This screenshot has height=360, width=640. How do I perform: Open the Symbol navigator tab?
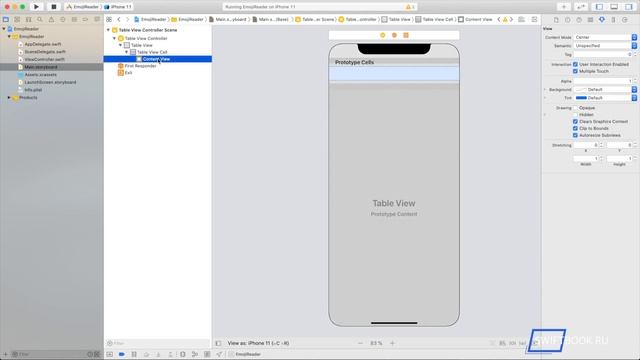coord(29,19)
